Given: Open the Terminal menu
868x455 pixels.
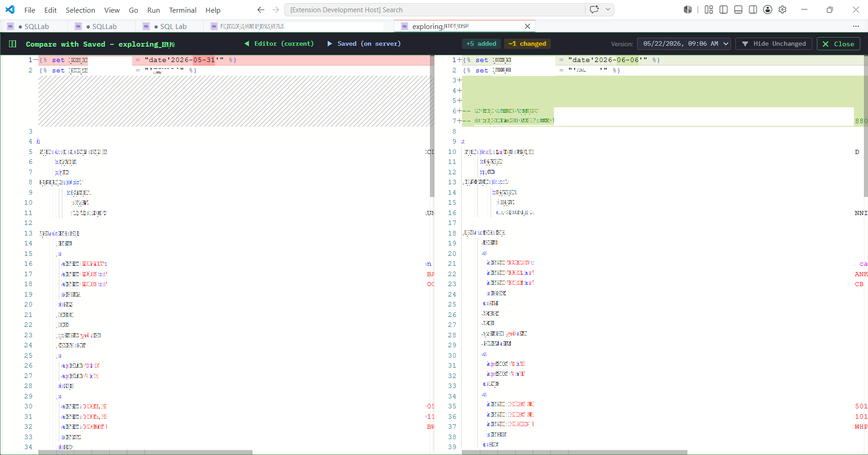Looking at the screenshot, I should coord(182,10).
